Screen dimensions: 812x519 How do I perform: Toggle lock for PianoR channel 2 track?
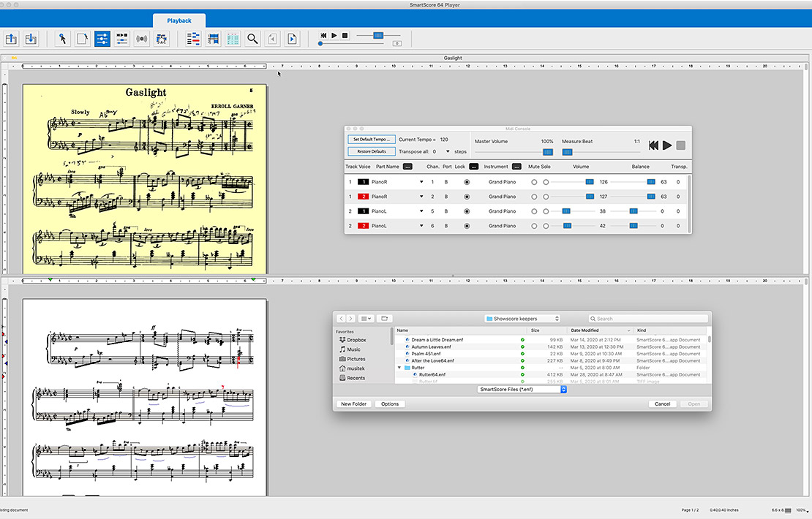pos(467,197)
